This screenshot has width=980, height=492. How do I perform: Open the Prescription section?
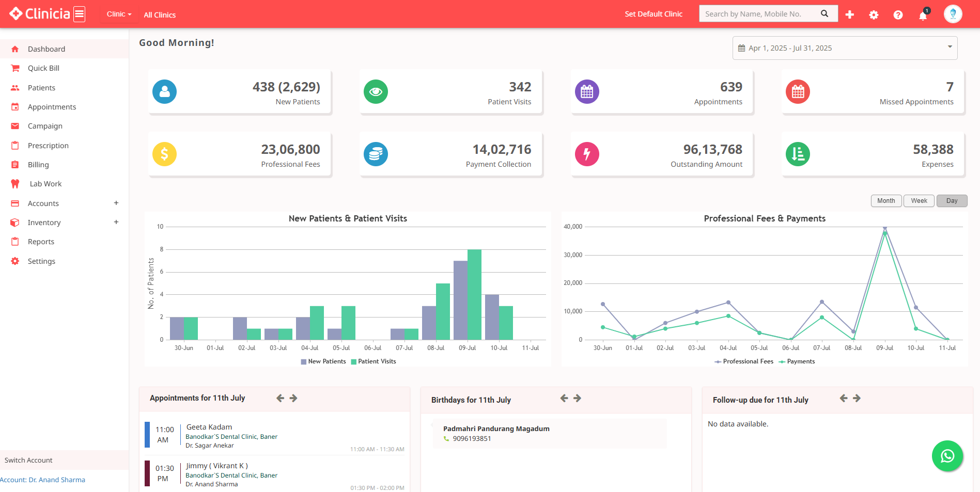coord(48,145)
